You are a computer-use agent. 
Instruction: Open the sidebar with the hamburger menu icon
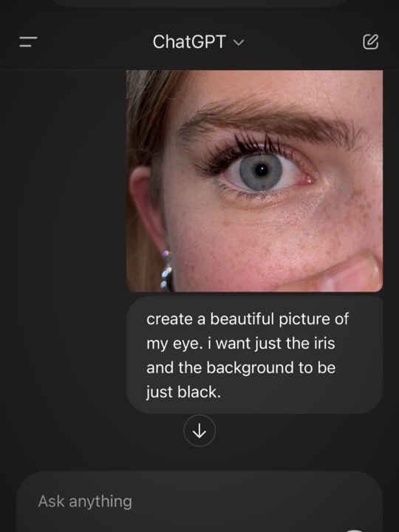pyautogui.click(x=28, y=42)
